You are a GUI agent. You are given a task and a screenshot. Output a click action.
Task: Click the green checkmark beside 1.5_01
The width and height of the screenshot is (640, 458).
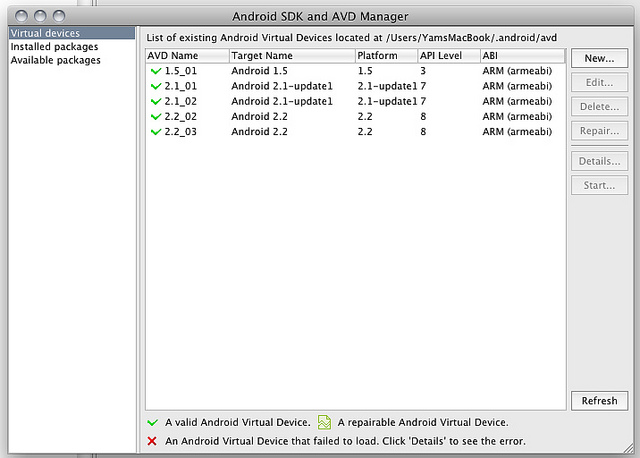coord(156,71)
